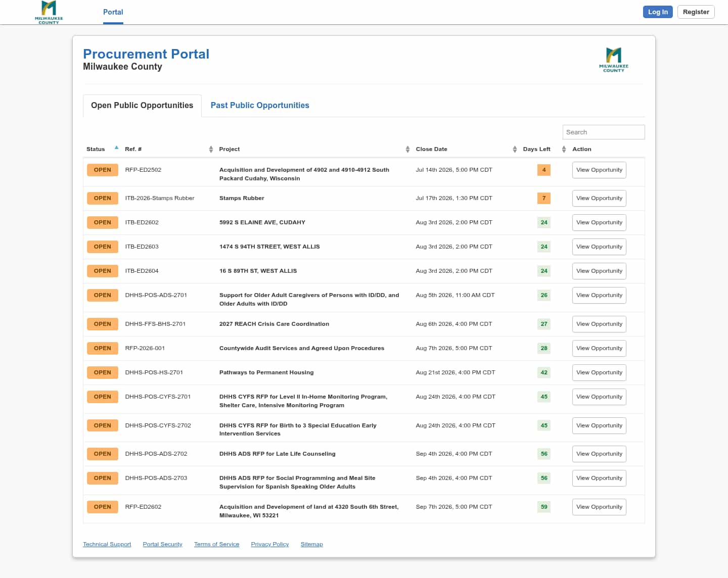Open the Portal nav item
The width and height of the screenshot is (728, 578).
click(113, 12)
